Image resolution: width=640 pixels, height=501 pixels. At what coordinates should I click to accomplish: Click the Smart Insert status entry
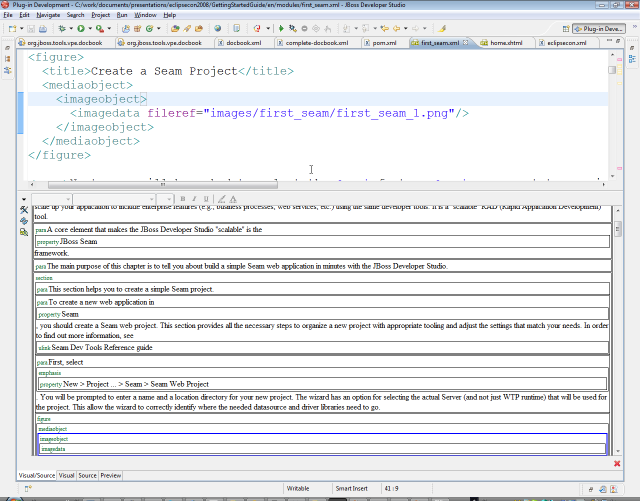click(x=351, y=488)
